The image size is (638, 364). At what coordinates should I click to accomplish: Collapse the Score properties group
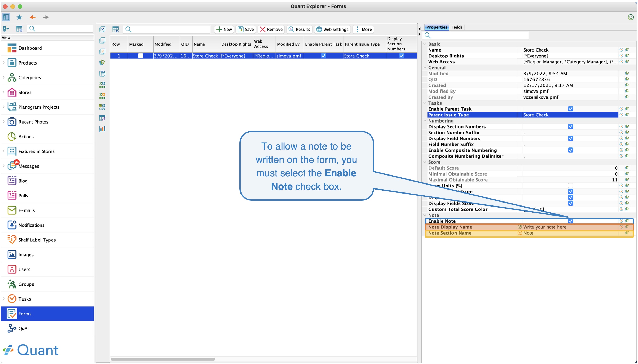[425, 162]
